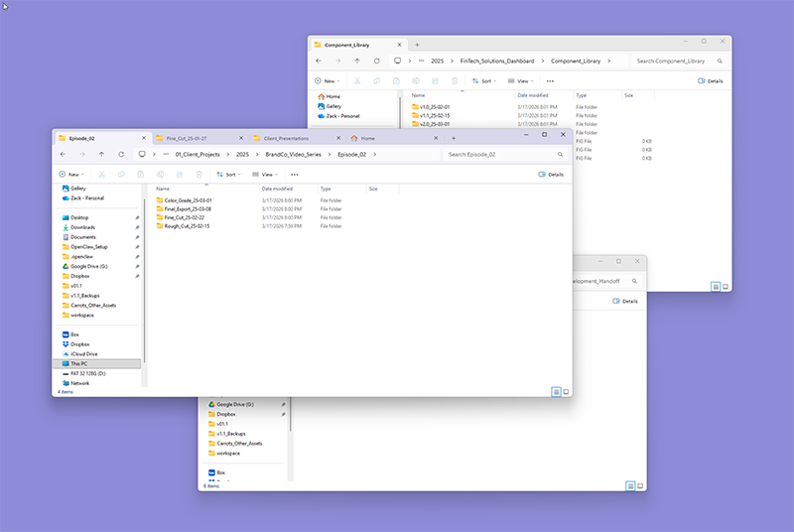This screenshot has width=794, height=532.
Task: Go up one folder level in Episode_02 window
Action: click(x=101, y=155)
